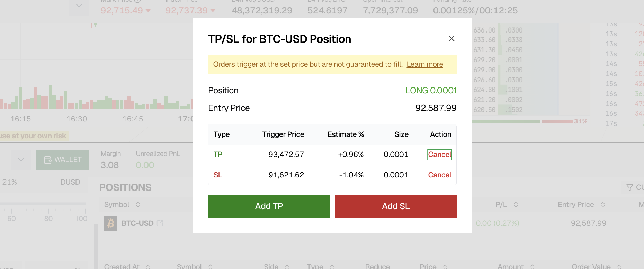Open BTC-USD external link icon
This screenshot has width=644, height=269.
[160, 223]
